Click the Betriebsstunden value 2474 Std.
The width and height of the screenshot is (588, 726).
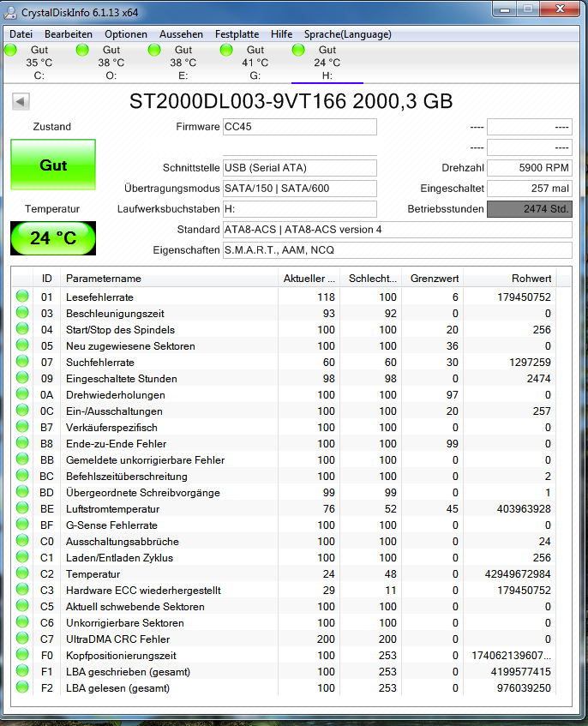(x=530, y=209)
